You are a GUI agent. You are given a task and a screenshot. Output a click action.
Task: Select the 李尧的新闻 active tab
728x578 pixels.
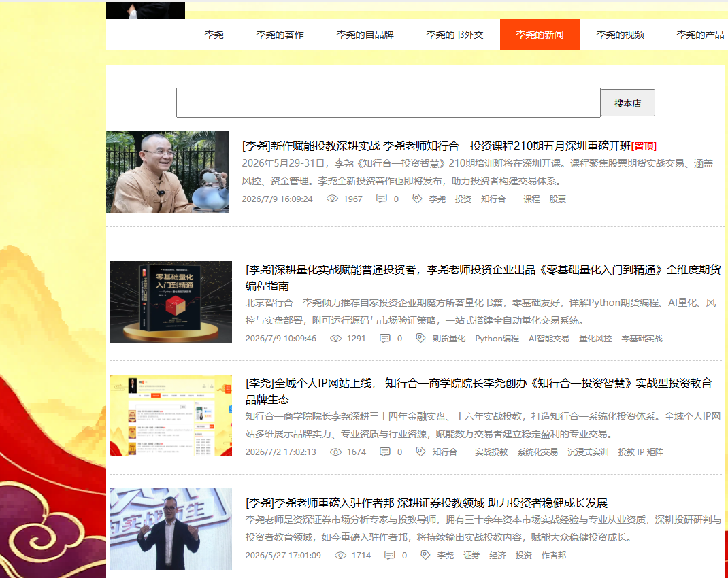pyautogui.click(x=540, y=35)
